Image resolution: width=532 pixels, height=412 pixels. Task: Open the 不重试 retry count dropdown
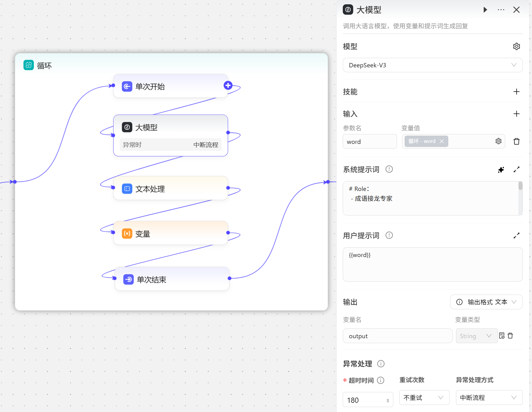point(424,398)
